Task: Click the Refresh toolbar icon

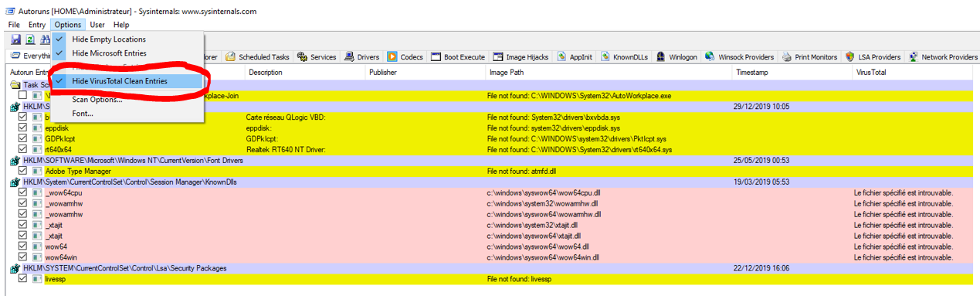Action: 30,39
